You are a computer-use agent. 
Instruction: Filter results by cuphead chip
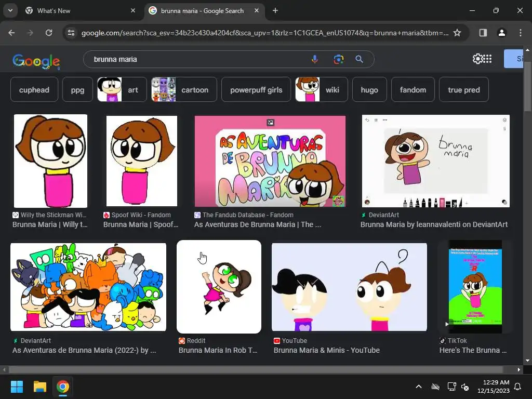[34, 89]
